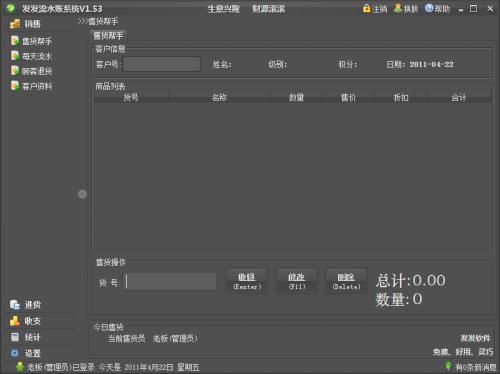Click the 发发软件 label

pos(475,338)
